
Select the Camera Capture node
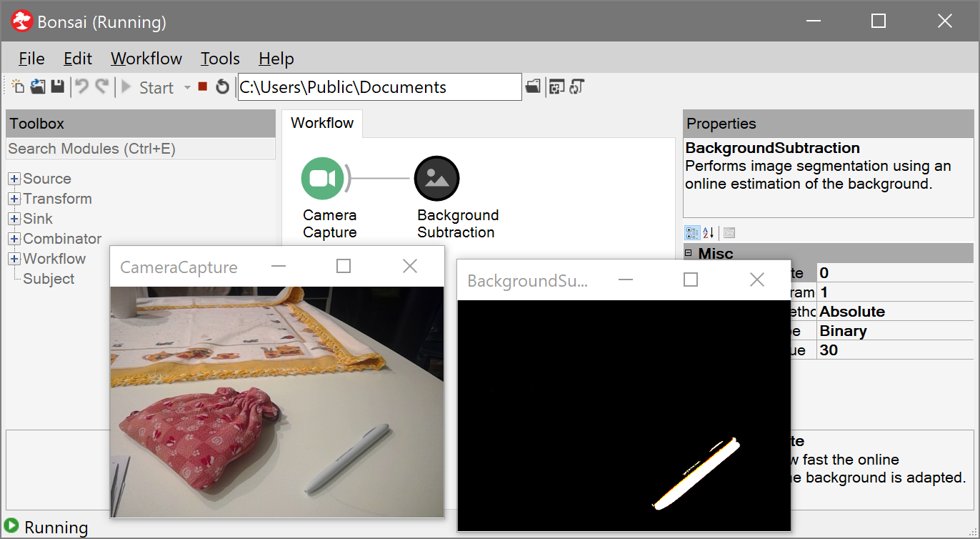pyautogui.click(x=323, y=178)
